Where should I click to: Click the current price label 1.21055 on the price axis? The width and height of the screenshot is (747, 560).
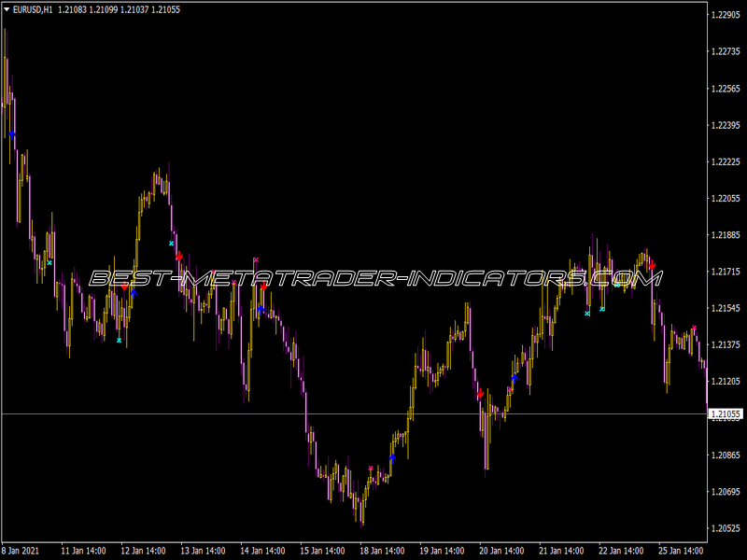click(726, 413)
